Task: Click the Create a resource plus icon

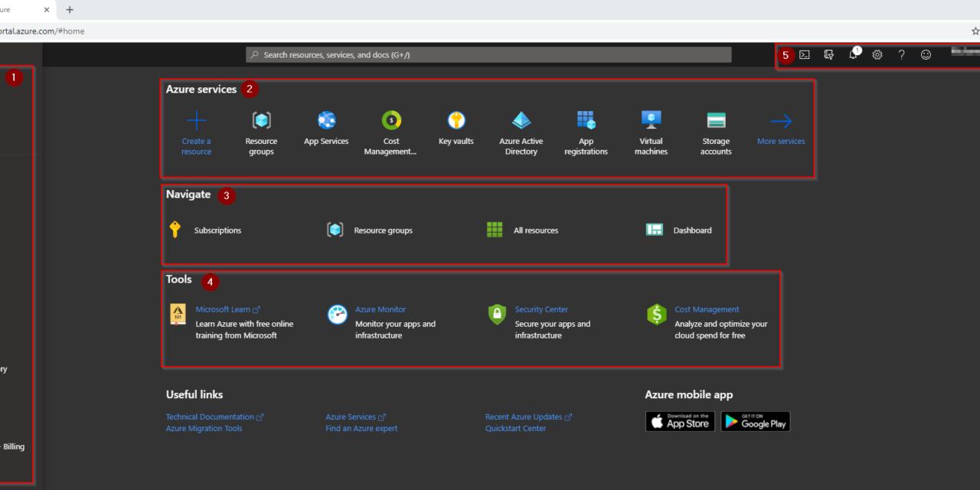Action: [197, 121]
